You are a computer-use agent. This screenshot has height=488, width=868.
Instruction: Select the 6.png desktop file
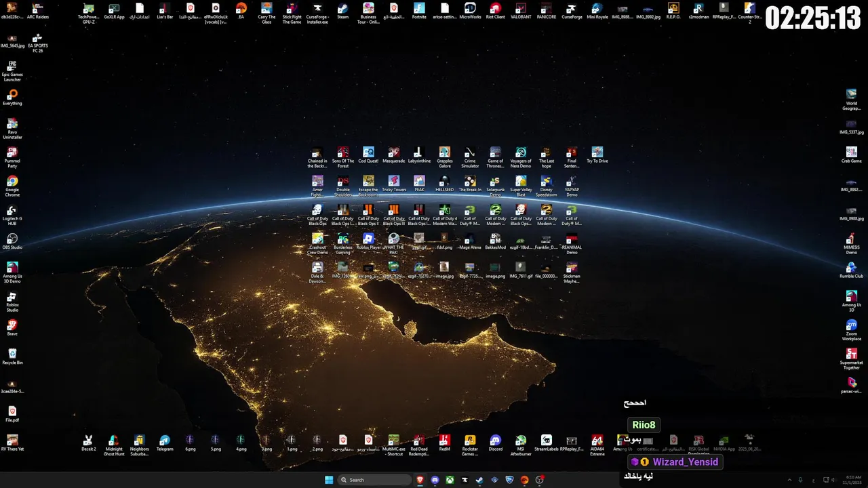(x=190, y=443)
